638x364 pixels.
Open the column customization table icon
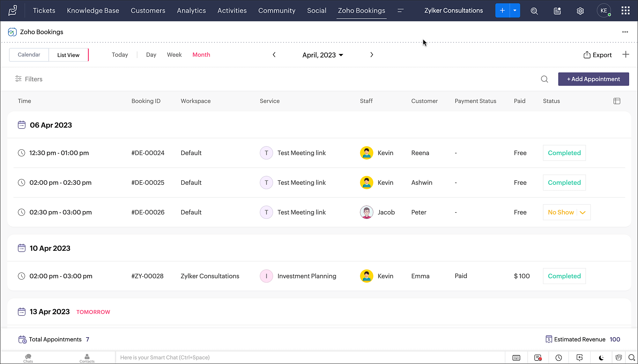tap(617, 101)
